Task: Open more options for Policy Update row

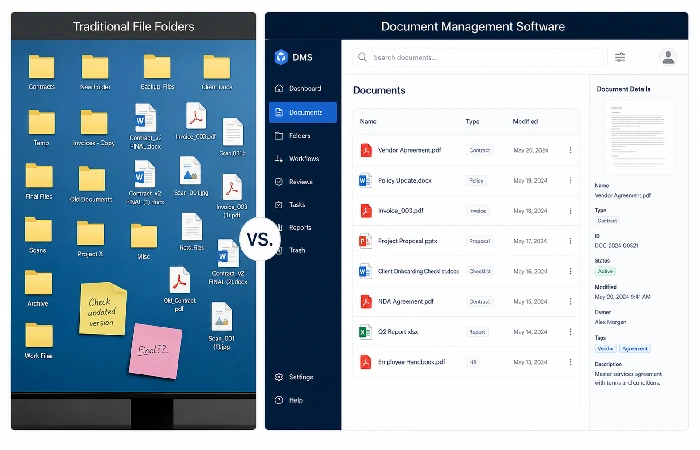Action: pyautogui.click(x=570, y=180)
